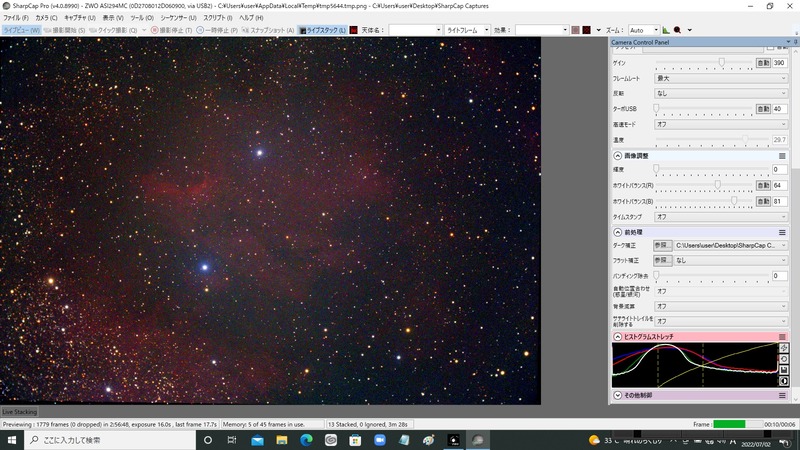Viewport: 800px width, 450px height.
Task: Toggle ターボUSB auto (自動) button
Action: tap(763, 109)
